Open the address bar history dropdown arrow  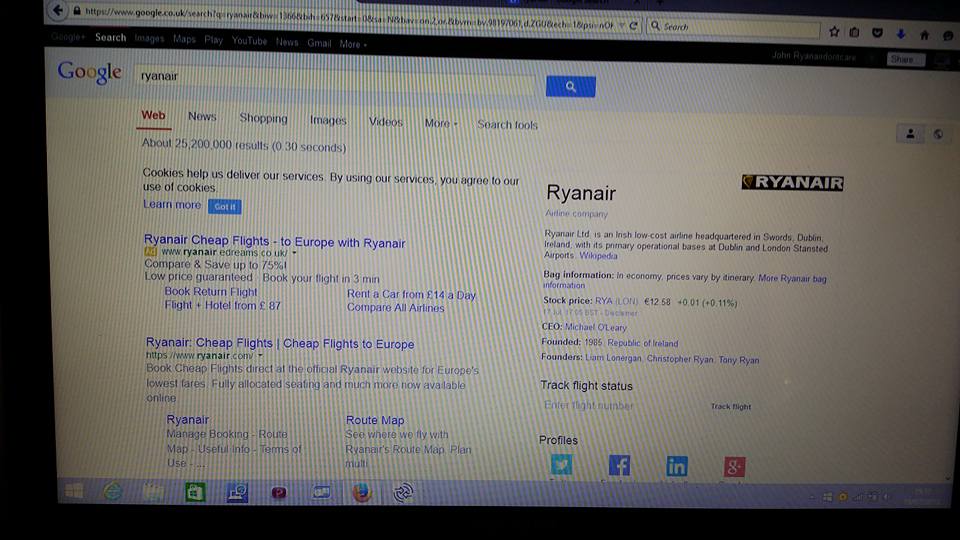tap(621, 25)
